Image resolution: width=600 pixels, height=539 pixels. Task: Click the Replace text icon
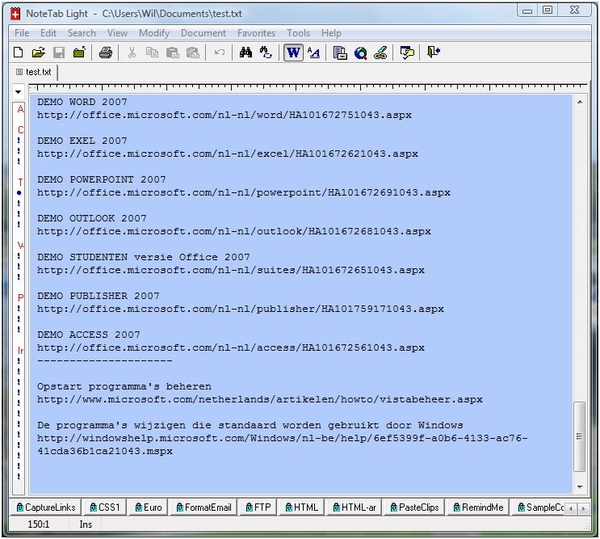[x=266, y=52]
